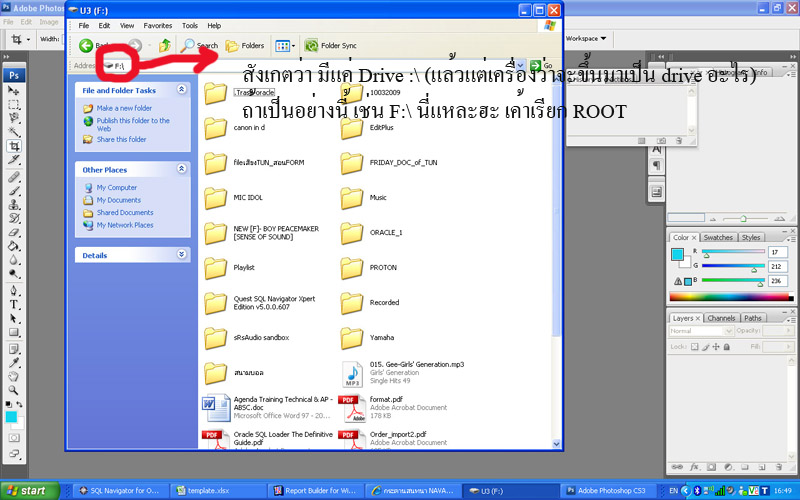The width and height of the screenshot is (800, 500).
Task: Select the History Brush tool
Action: coord(14,218)
